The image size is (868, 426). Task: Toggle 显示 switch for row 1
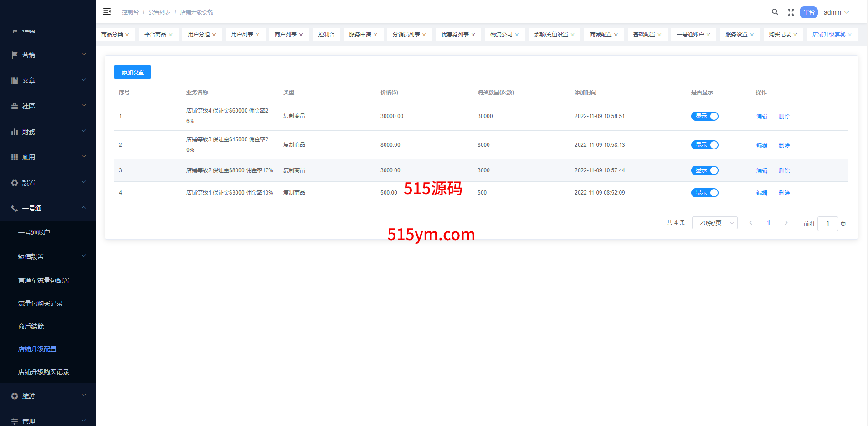(x=704, y=116)
